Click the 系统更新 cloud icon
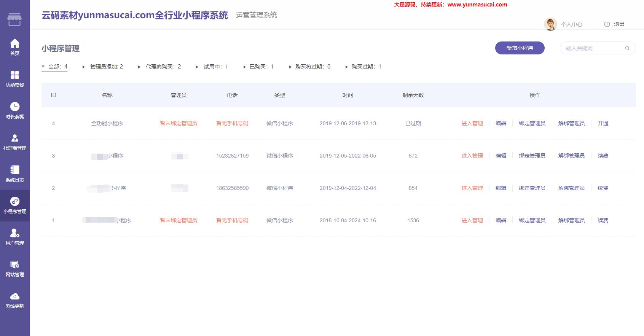This screenshot has width=644, height=336. (15, 296)
